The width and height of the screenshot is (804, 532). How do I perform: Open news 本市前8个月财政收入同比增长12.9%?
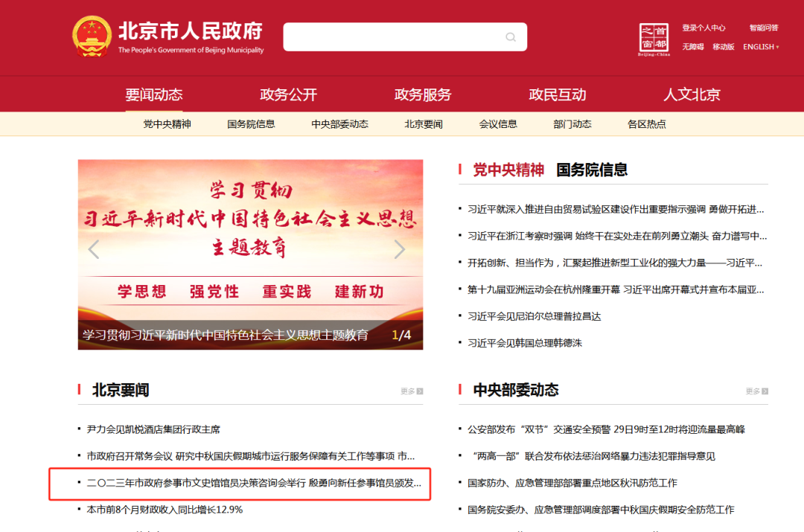point(165,510)
